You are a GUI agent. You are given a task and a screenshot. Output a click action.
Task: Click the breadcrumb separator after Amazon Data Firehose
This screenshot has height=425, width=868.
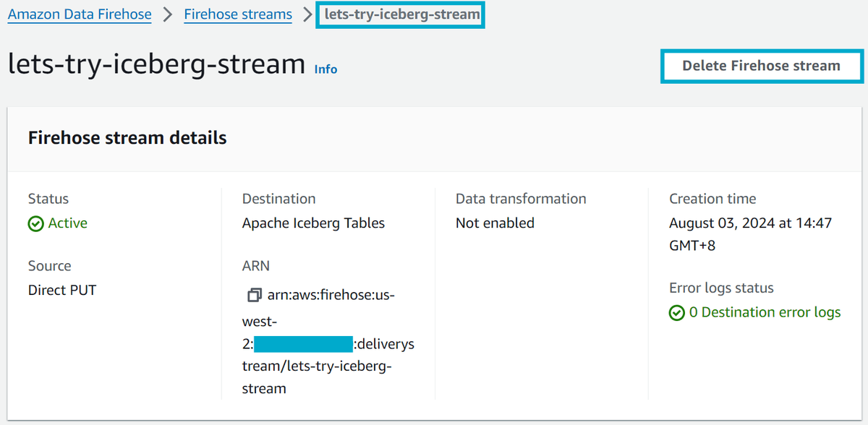[x=168, y=14]
